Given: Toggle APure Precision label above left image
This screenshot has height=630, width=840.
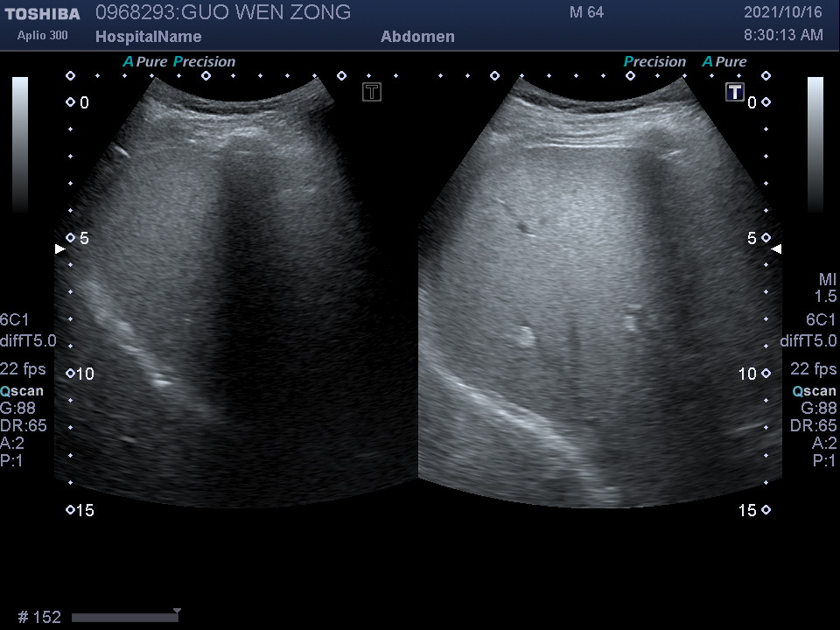Looking at the screenshot, I should pyautogui.click(x=179, y=62).
